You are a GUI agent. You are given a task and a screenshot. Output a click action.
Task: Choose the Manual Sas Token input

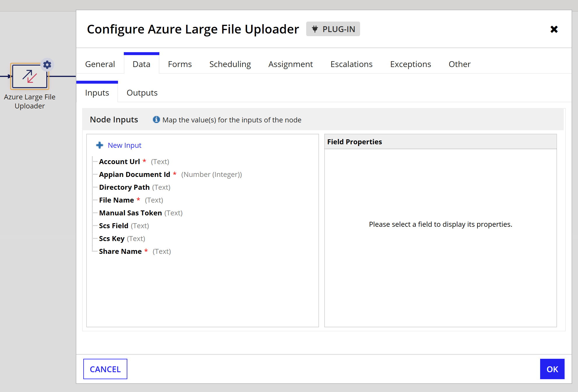pos(130,213)
